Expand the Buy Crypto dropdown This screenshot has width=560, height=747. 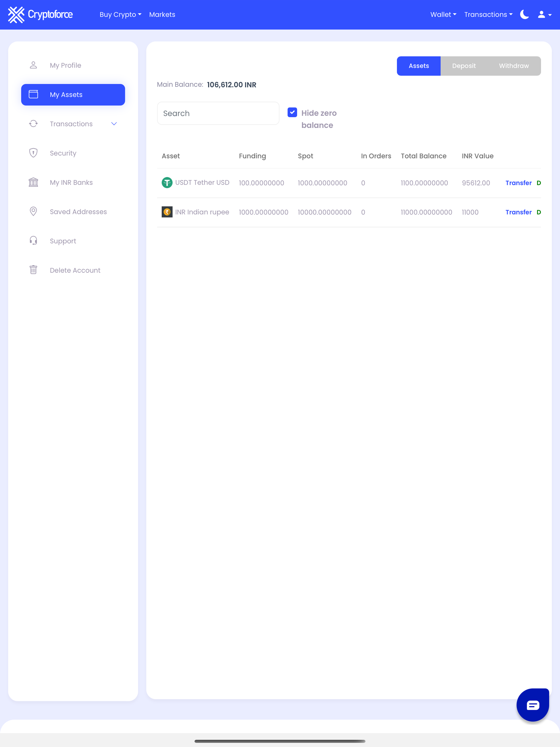[x=120, y=14]
